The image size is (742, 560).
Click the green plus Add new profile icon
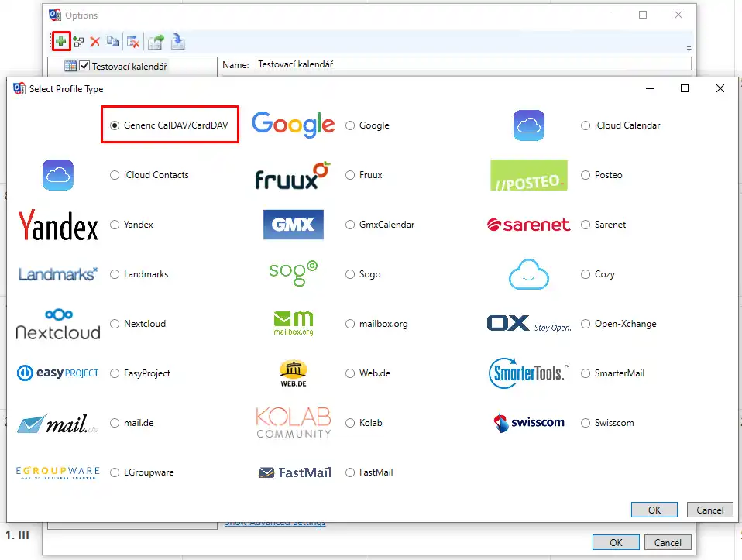pyautogui.click(x=60, y=42)
